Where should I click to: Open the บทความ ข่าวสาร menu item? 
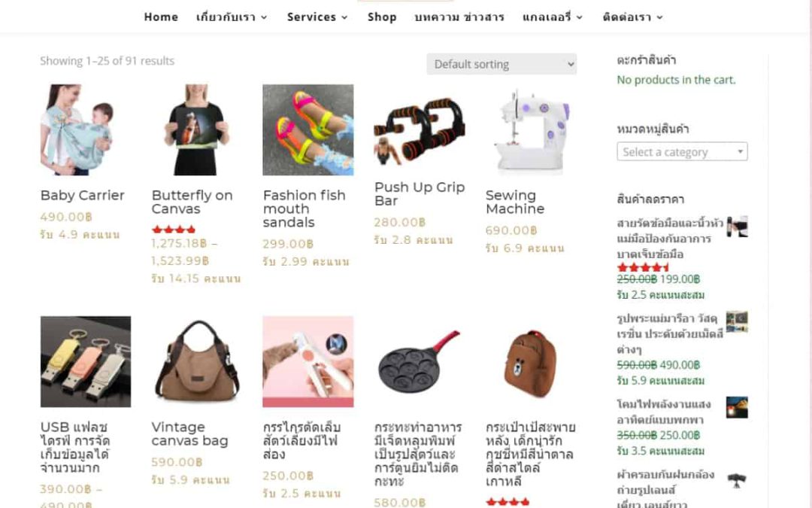(x=459, y=17)
